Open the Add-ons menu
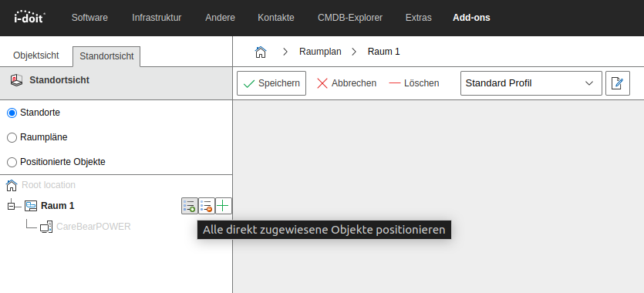 (471, 18)
